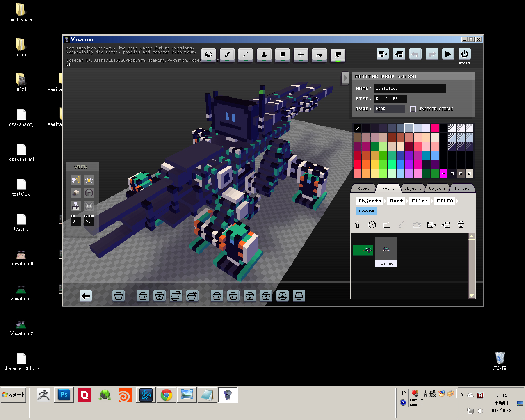Toggle camera light view in VIEW panel
525x420 pixels.
76,180
